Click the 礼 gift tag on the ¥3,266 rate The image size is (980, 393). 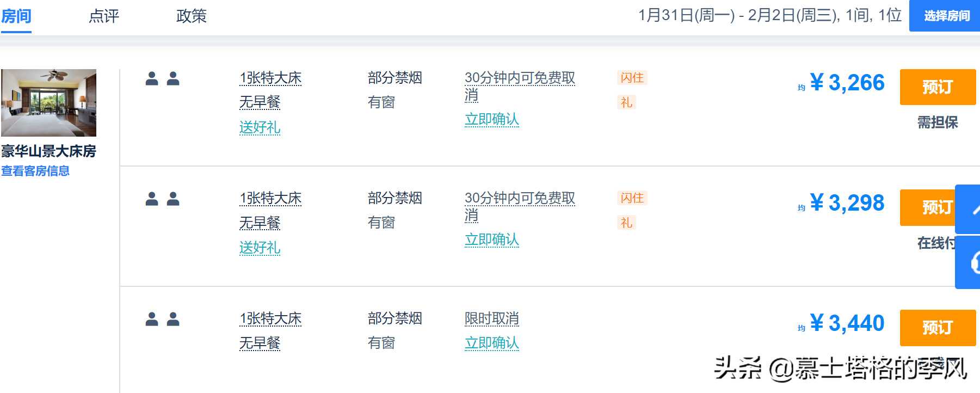pyautogui.click(x=626, y=102)
